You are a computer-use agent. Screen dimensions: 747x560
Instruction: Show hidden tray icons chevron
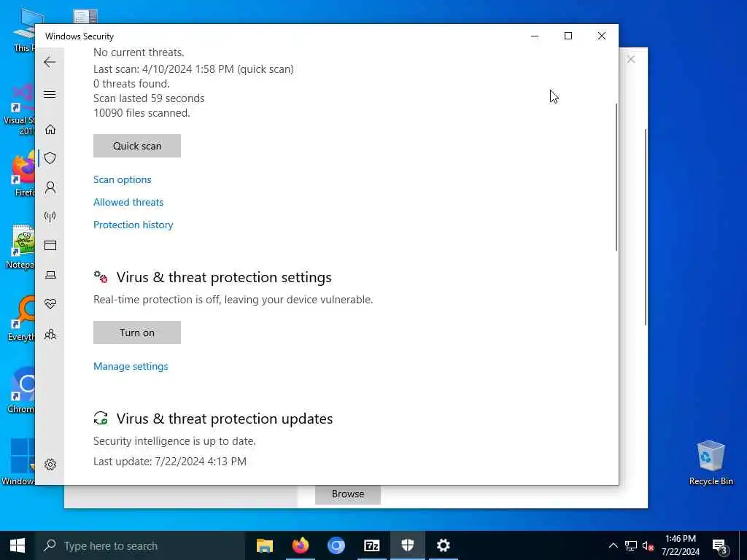[x=613, y=545]
